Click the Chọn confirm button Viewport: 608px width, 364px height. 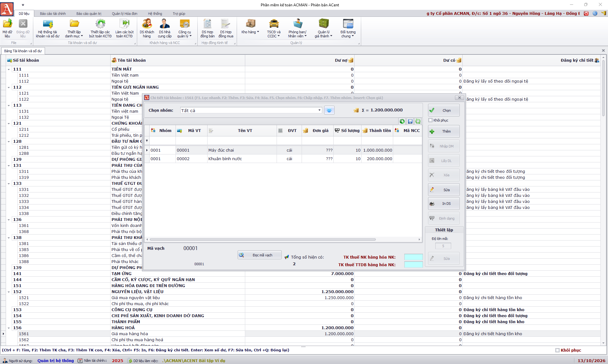pyautogui.click(x=444, y=110)
